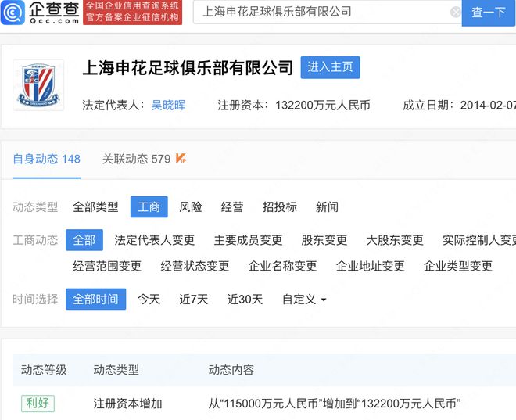Viewport: 516px width, 420px height.
Task: Filter by 企业地址变更
Action: tap(371, 266)
